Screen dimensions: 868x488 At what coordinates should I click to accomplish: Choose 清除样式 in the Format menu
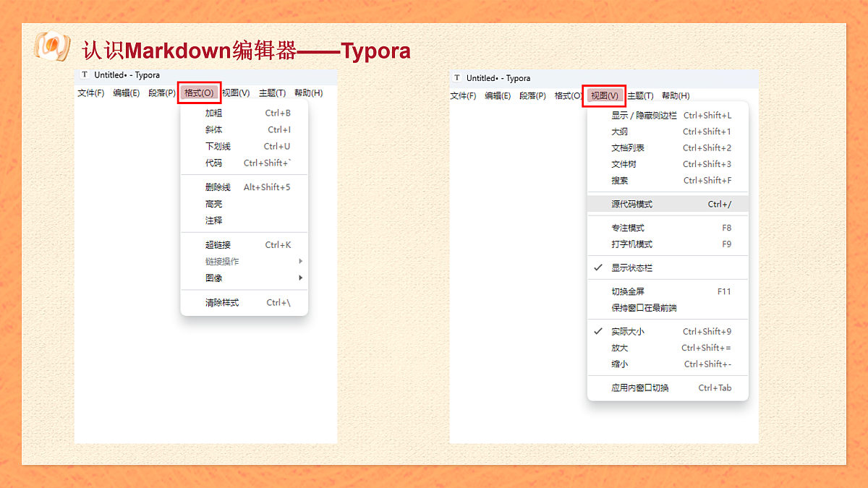pyautogui.click(x=244, y=302)
